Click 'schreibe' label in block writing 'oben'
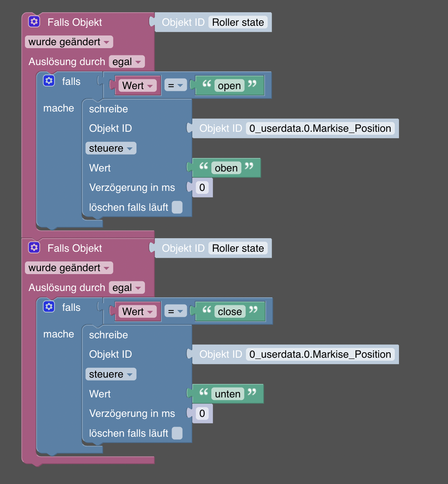448x484 pixels. tap(109, 109)
